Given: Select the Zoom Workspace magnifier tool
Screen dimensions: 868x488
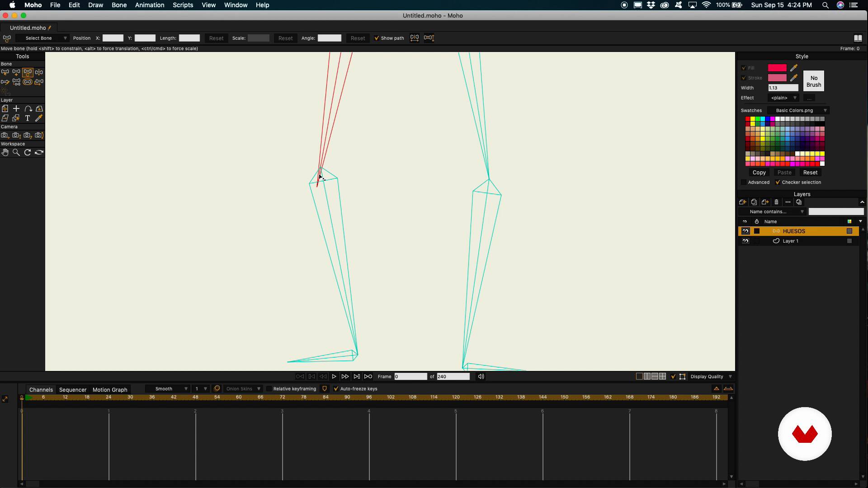Looking at the screenshot, I should [16, 153].
